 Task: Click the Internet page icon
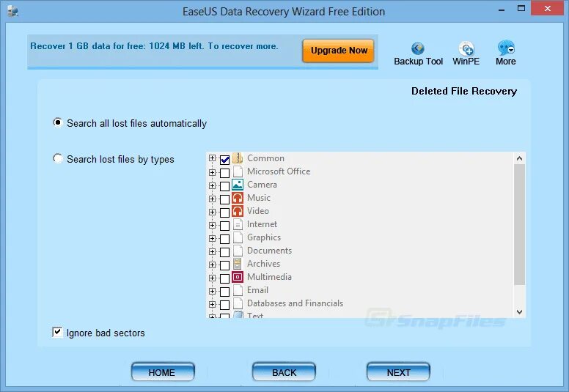click(238, 224)
